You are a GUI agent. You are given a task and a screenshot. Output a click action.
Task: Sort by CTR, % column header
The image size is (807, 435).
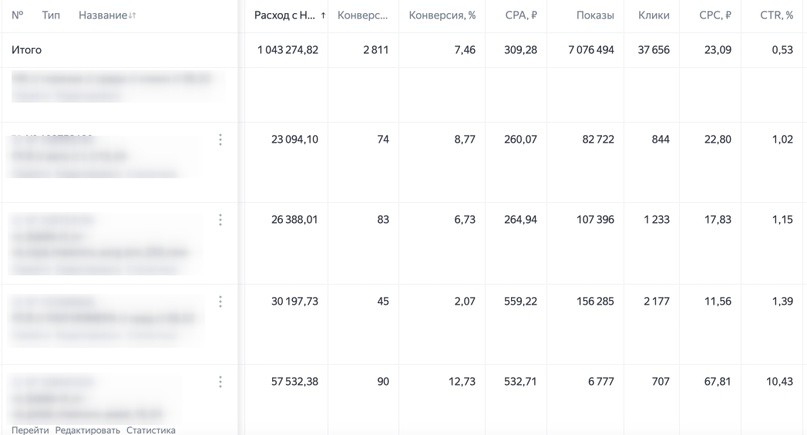(x=777, y=15)
